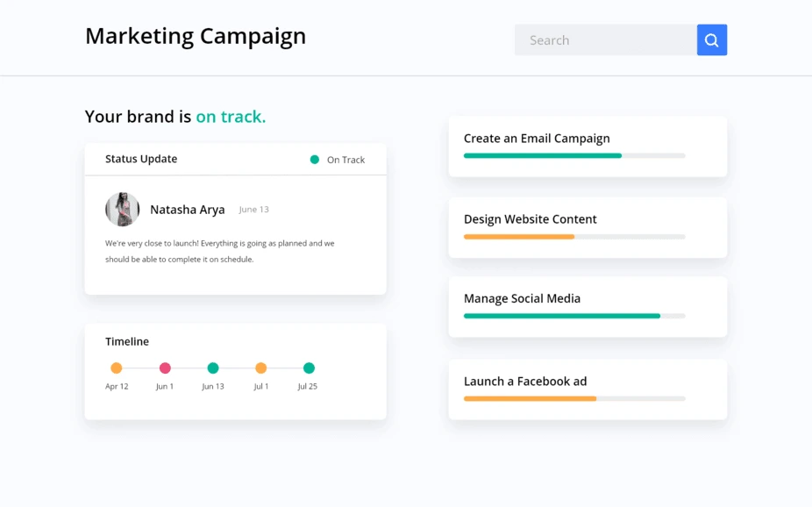The image size is (812, 507).
Task: Select the pink Jun 1 timeline marker
Action: (x=165, y=368)
